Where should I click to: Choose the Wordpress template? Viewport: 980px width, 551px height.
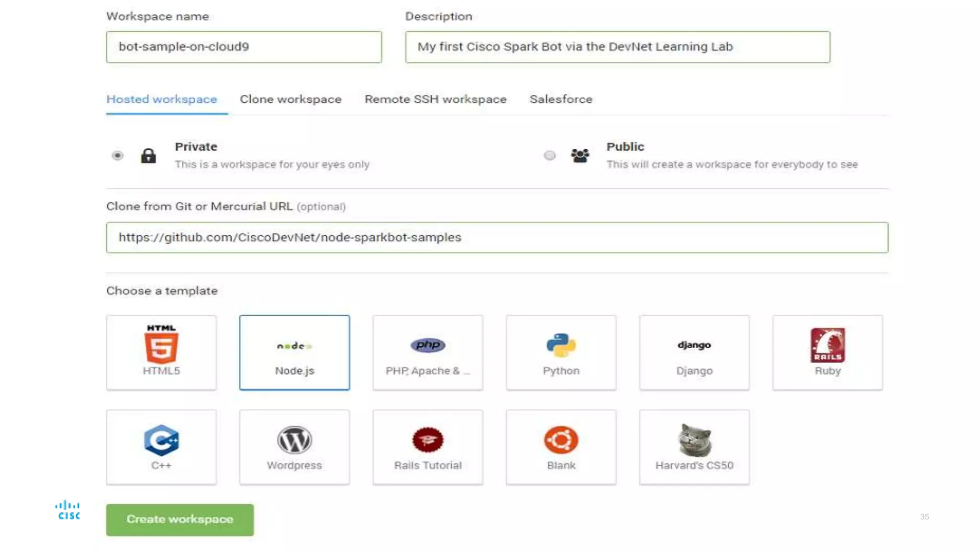pos(294,447)
